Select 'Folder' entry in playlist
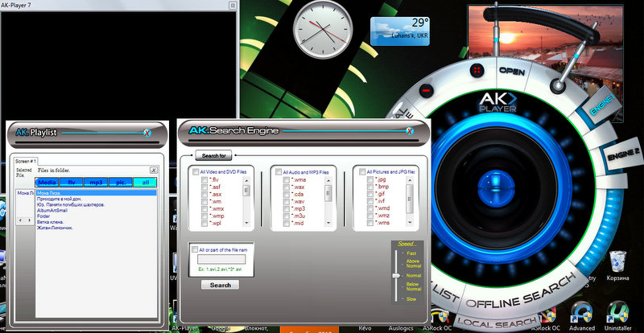Viewport: 644px width, 333px height. pyautogui.click(x=43, y=216)
